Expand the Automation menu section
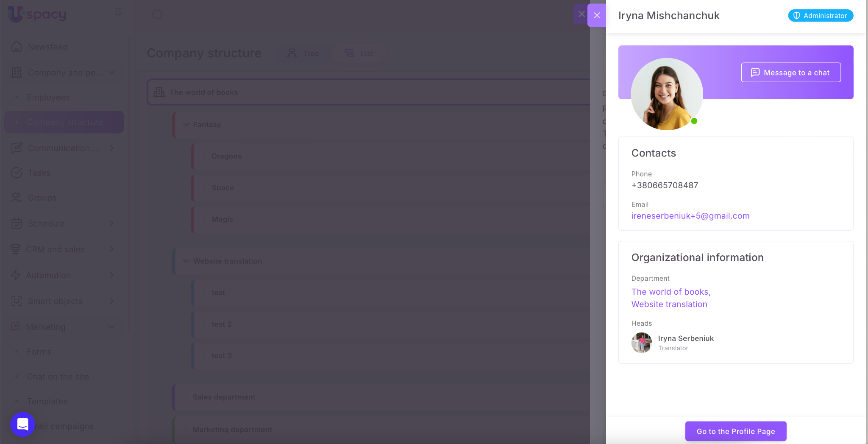The height and width of the screenshot is (444, 868). (111, 275)
